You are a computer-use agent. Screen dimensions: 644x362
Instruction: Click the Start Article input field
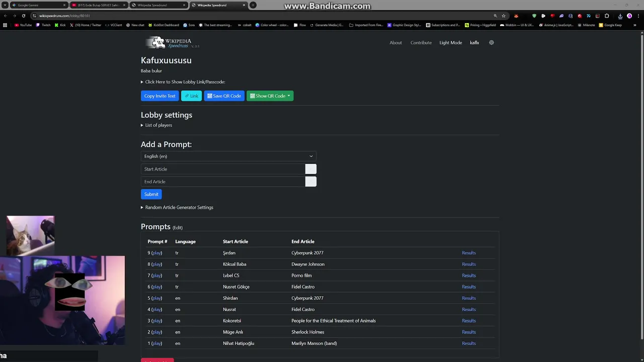(223, 169)
